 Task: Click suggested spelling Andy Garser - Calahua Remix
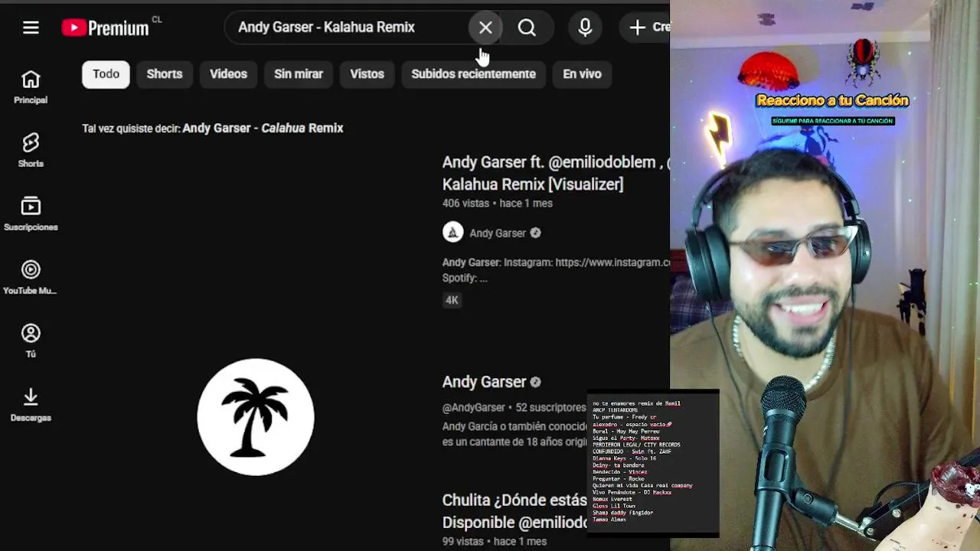[263, 129]
